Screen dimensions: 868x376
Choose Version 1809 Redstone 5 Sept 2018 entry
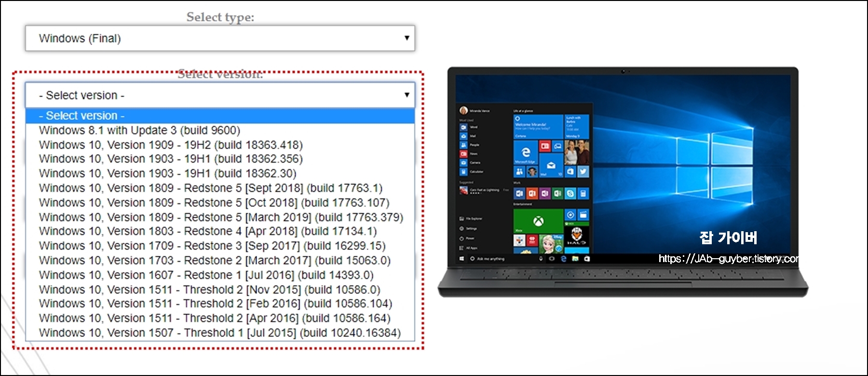(x=220, y=188)
